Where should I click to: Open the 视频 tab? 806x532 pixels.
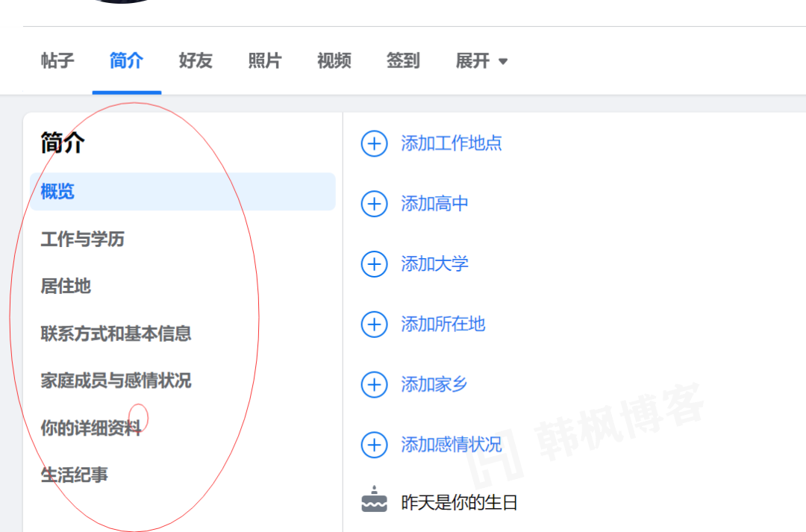tap(334, 61)
